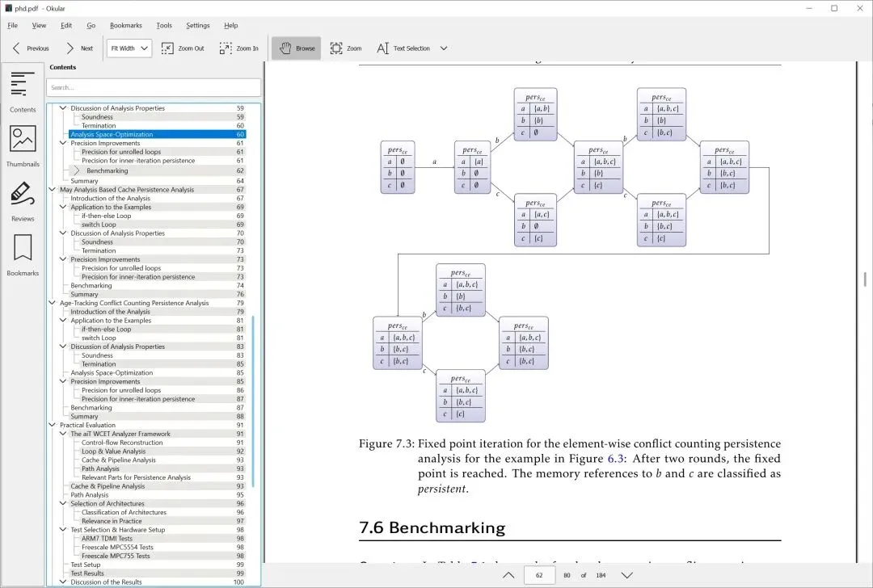Open the Go menu

[x=91, y=26]
